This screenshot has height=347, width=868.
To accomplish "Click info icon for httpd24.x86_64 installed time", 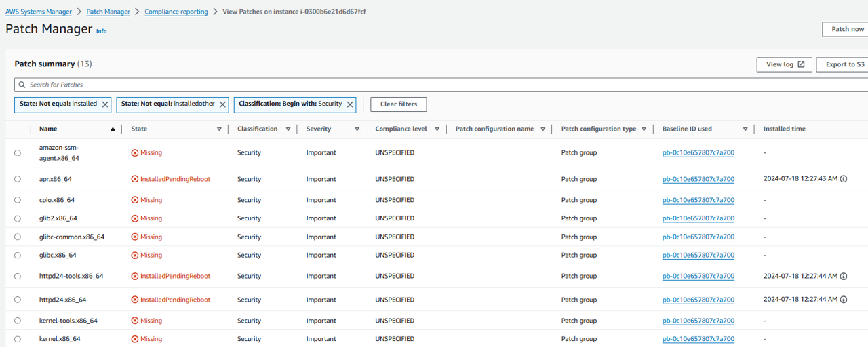I will pyautogui.click(x=844, y=300).
